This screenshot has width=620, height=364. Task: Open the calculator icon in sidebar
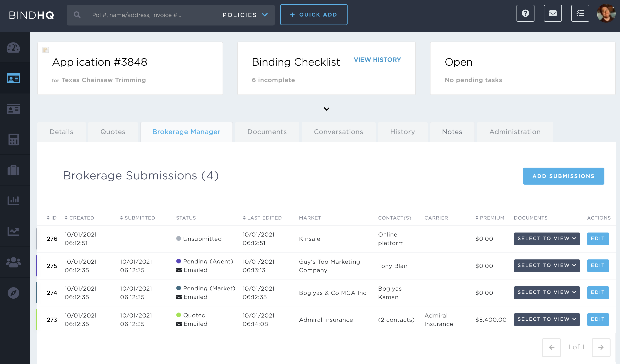coord(13,140)
